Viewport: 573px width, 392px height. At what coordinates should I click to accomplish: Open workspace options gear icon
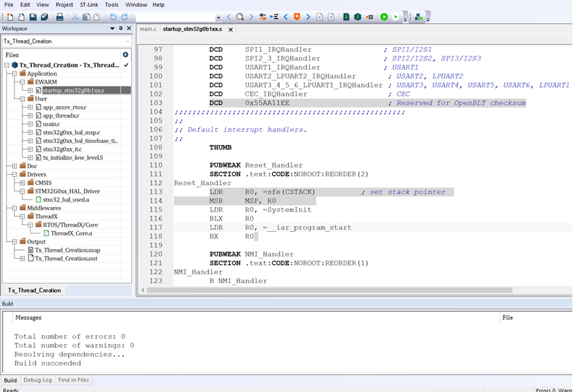[x=125, y=55]
